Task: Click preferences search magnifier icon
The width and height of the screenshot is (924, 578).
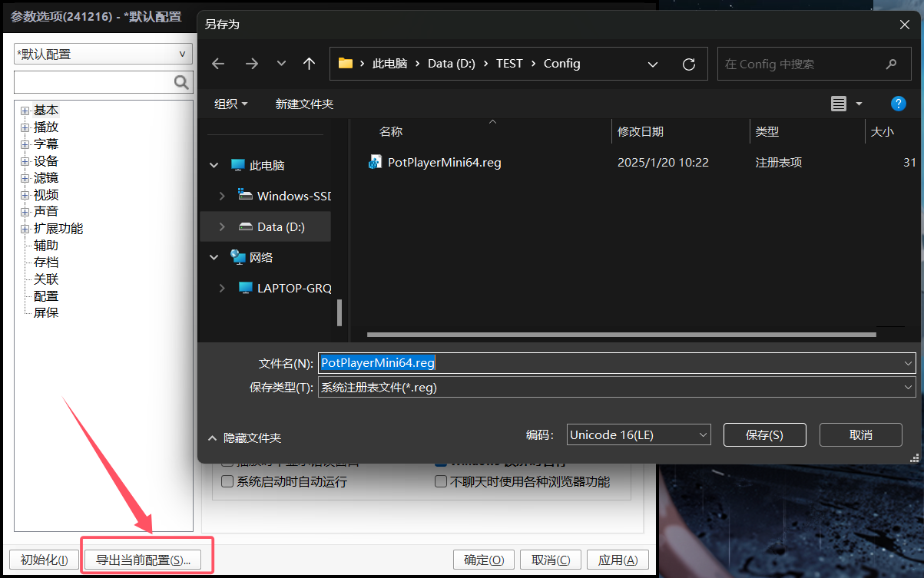Action: 183,82
